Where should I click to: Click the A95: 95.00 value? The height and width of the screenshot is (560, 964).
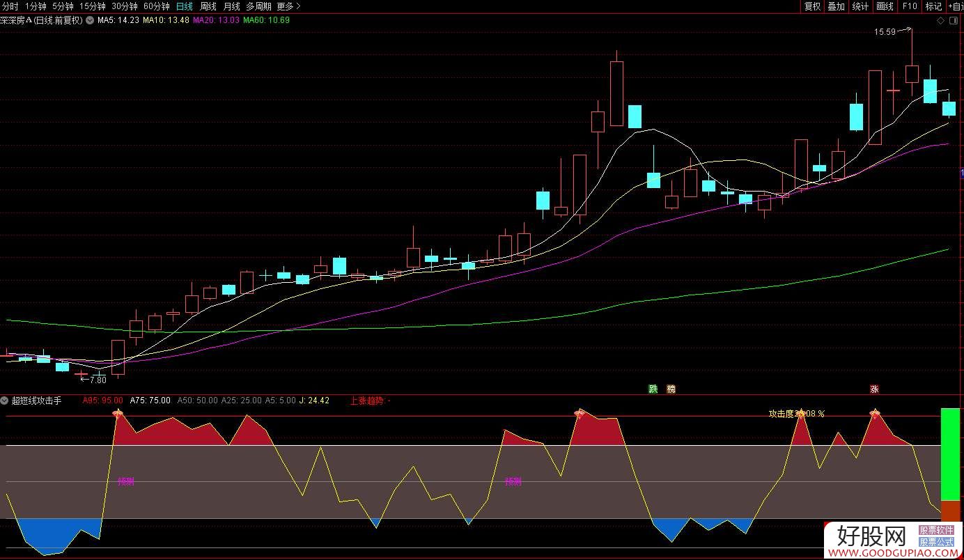click(103, 400)
